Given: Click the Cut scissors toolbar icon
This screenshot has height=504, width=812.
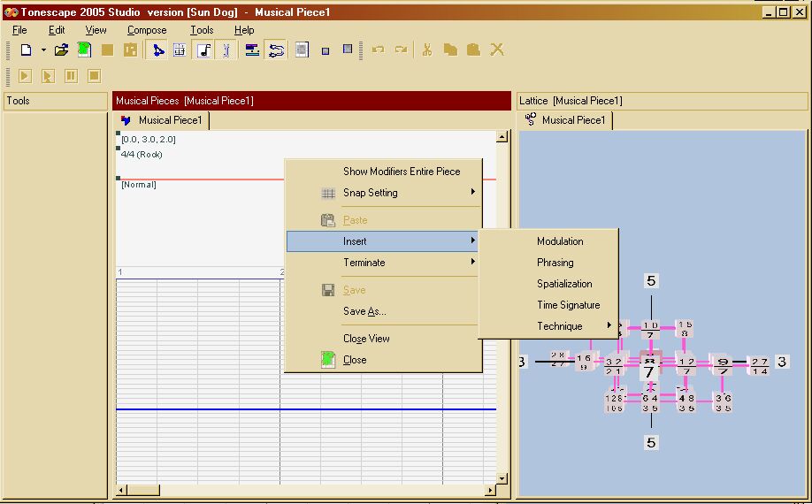Looking at the screenshot, I should coord(426,50).
